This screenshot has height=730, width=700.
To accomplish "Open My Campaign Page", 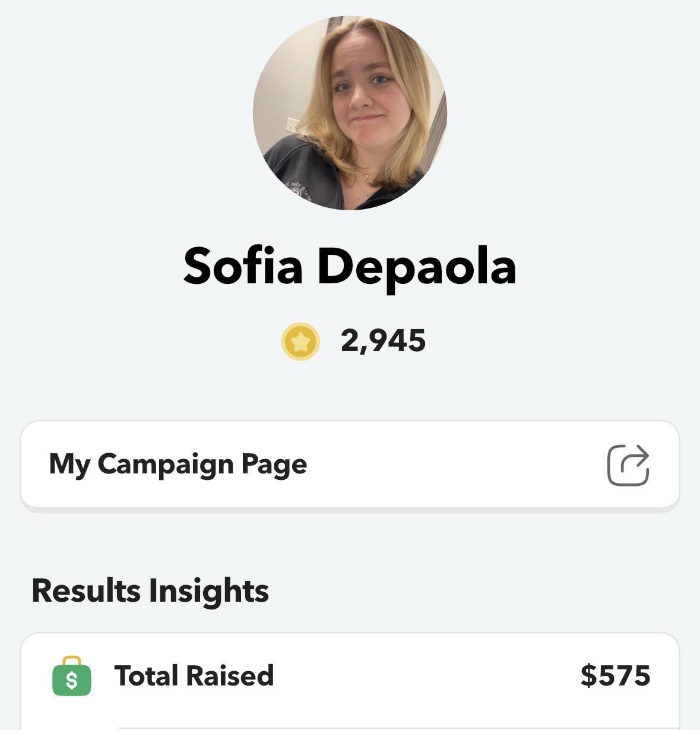I will 350,464.
